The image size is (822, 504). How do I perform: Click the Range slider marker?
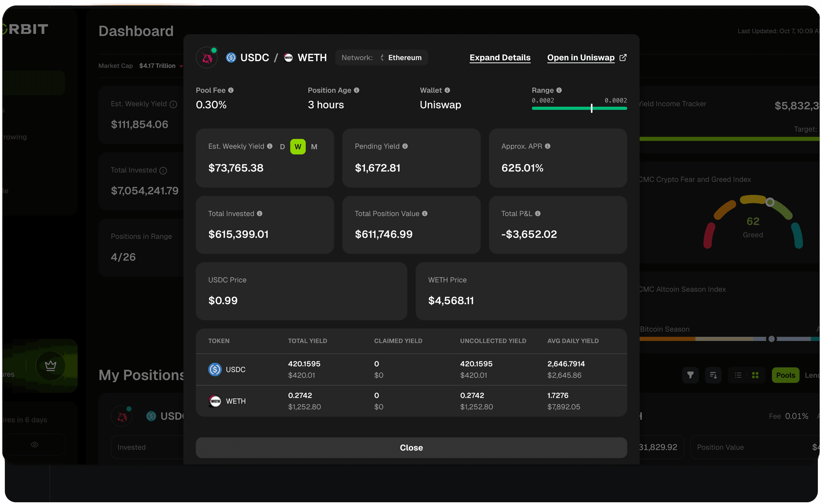(591, 108)
